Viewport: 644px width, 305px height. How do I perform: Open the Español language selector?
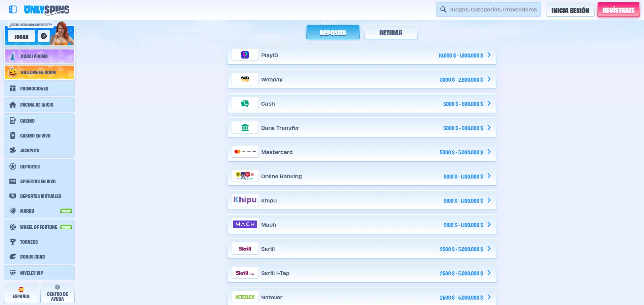click(x=21, y=293)
